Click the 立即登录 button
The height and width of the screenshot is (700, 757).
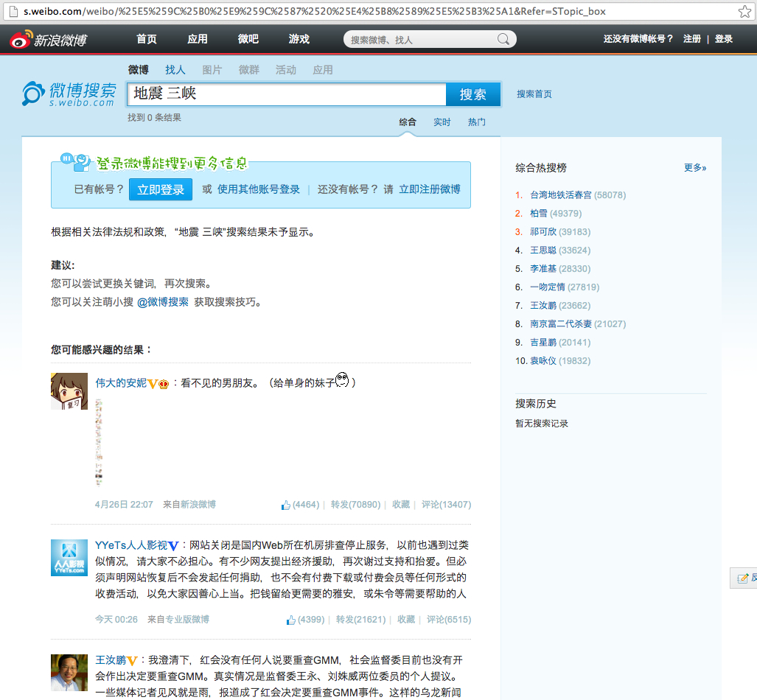click(161, 189)
